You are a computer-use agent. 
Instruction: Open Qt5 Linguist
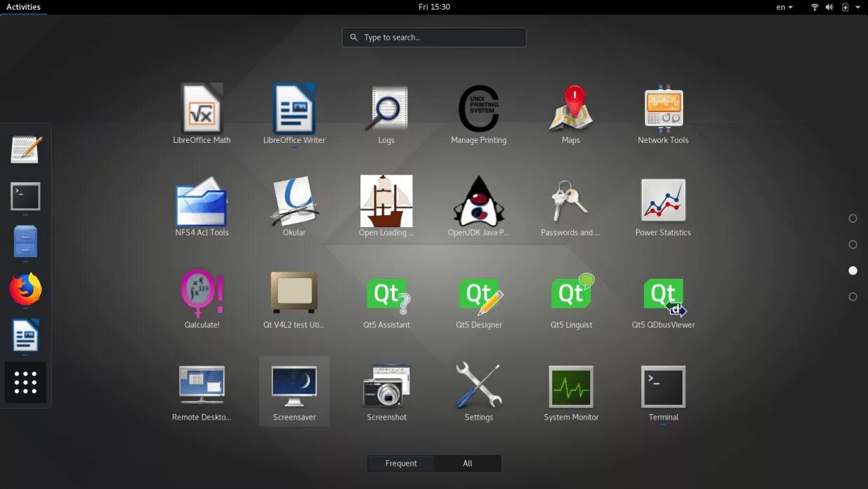click(x=571, y=299)
